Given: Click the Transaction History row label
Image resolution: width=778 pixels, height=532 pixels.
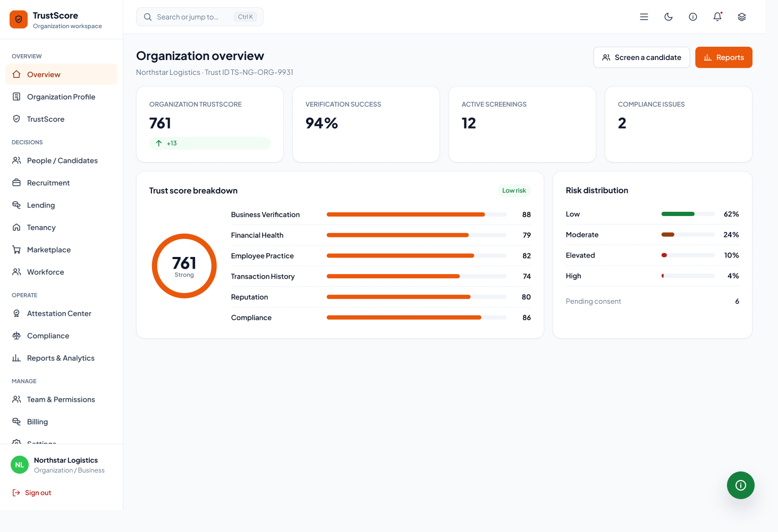Looking at the screenshot, I should tap(263, 277).
